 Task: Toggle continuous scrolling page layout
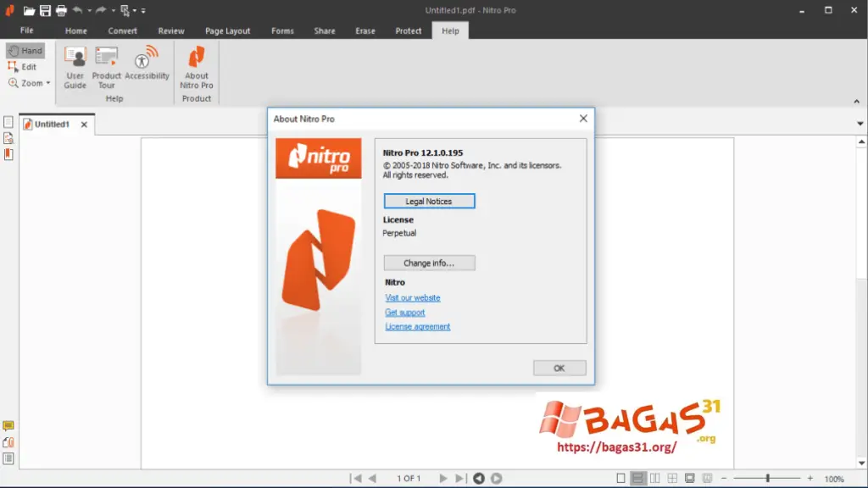(637, 479)
